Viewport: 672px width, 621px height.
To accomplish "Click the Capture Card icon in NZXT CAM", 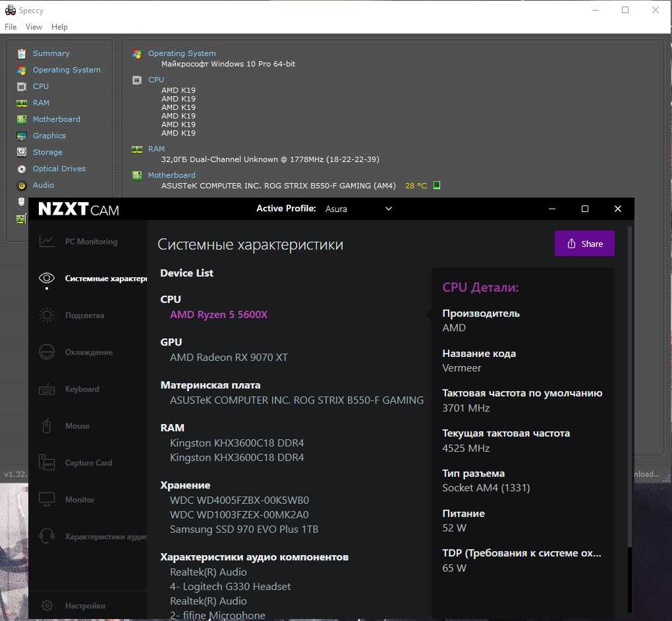I will 47,462.
